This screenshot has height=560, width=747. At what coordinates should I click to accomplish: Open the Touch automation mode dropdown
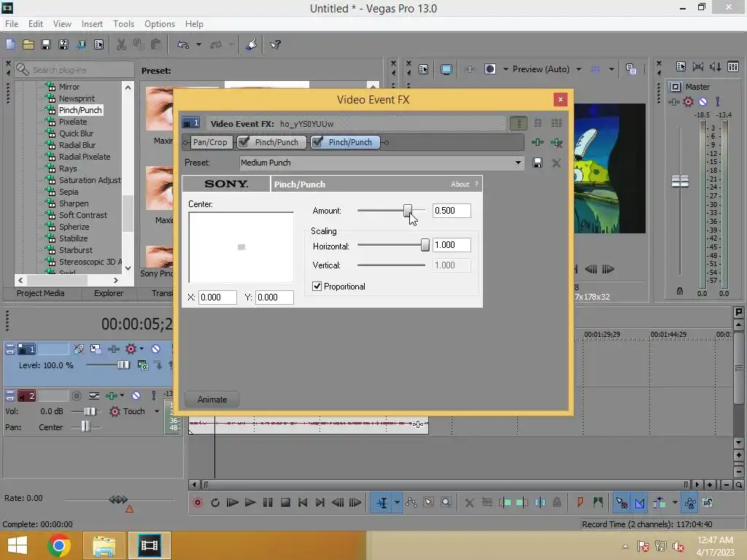156,411
